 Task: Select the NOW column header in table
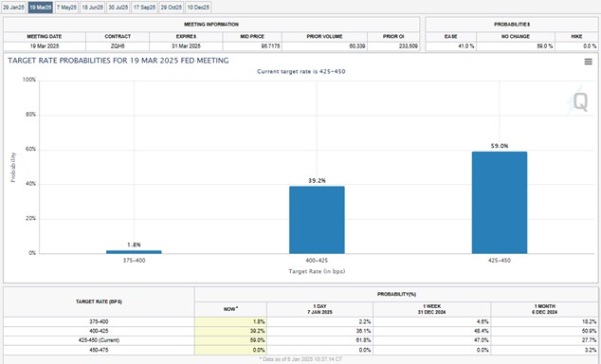click(230, 309)
